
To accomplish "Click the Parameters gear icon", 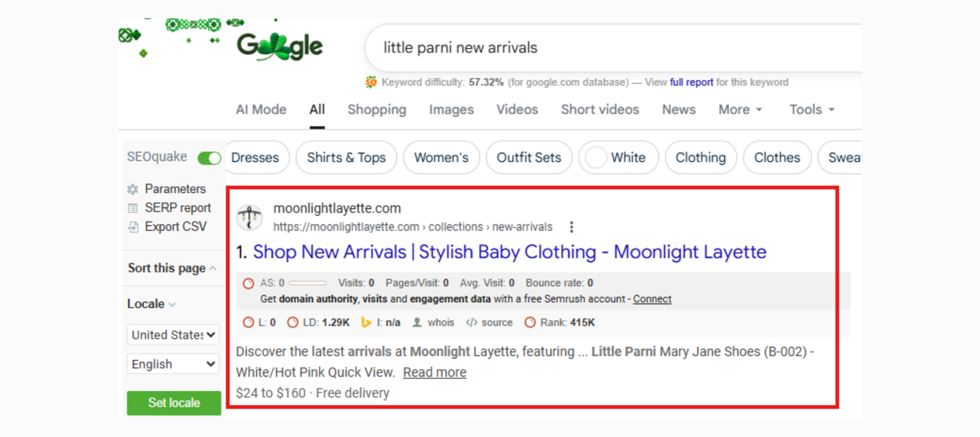I will (132, 189).
